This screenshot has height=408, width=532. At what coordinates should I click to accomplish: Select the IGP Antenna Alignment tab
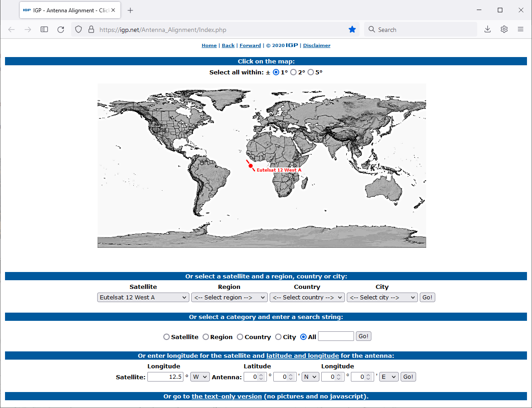click(x=70, y=10)
